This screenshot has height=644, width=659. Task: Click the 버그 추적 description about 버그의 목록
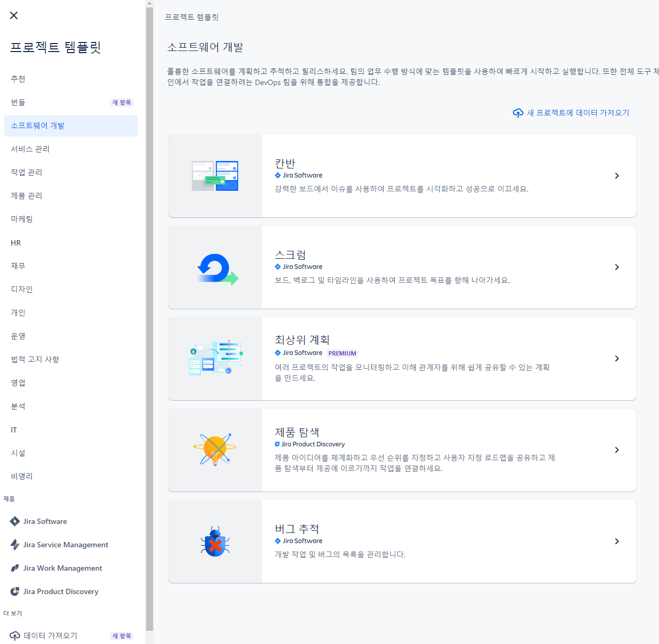(x=340, y=554)
